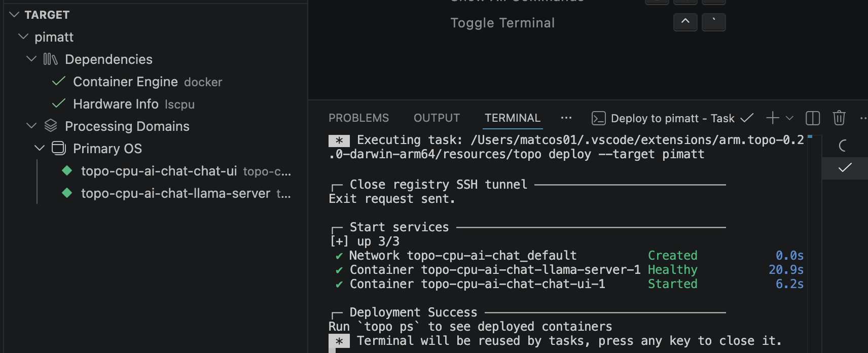Click the Primary OS database icon

point(59,148)
